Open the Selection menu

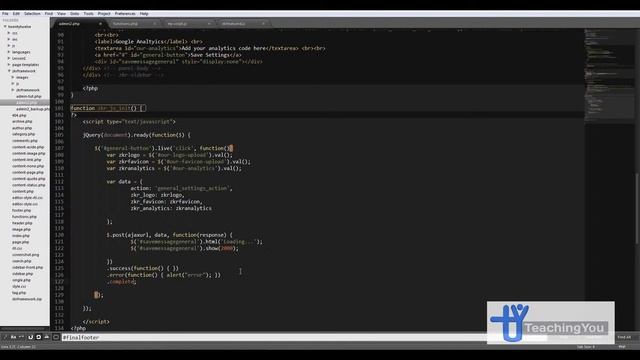(32, 13)
